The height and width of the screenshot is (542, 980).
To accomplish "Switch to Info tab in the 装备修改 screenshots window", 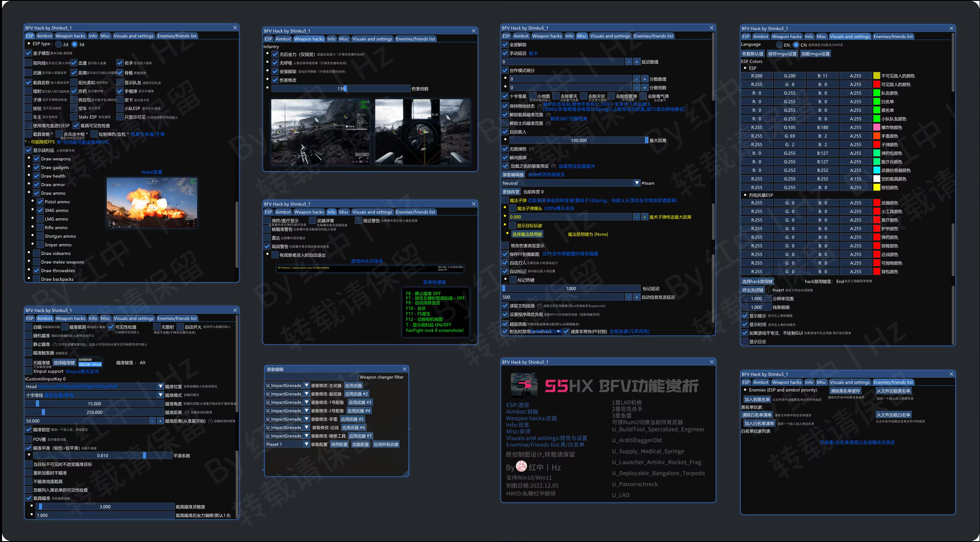I will [x=331, y=39].
